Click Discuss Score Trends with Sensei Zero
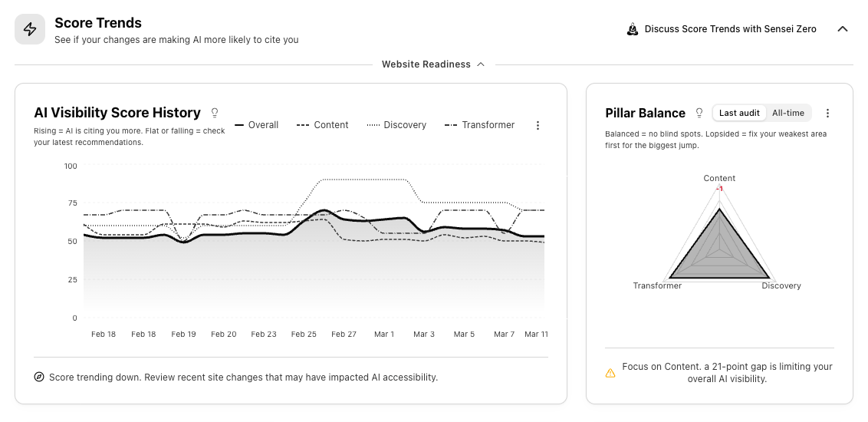The width and height of the screenshot is (868, 422). [x=730, y=29]
